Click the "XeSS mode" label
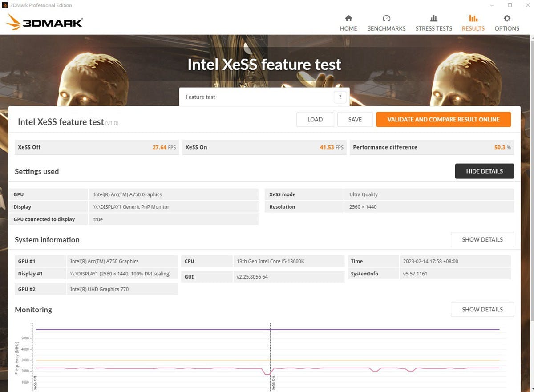534x392 pixels. coord(282,194)
